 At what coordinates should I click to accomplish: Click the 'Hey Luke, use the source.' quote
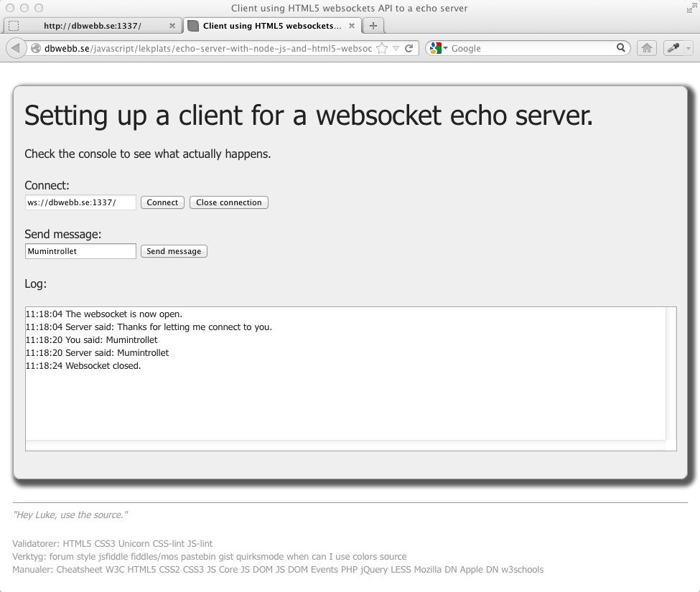tap(70, 515)
